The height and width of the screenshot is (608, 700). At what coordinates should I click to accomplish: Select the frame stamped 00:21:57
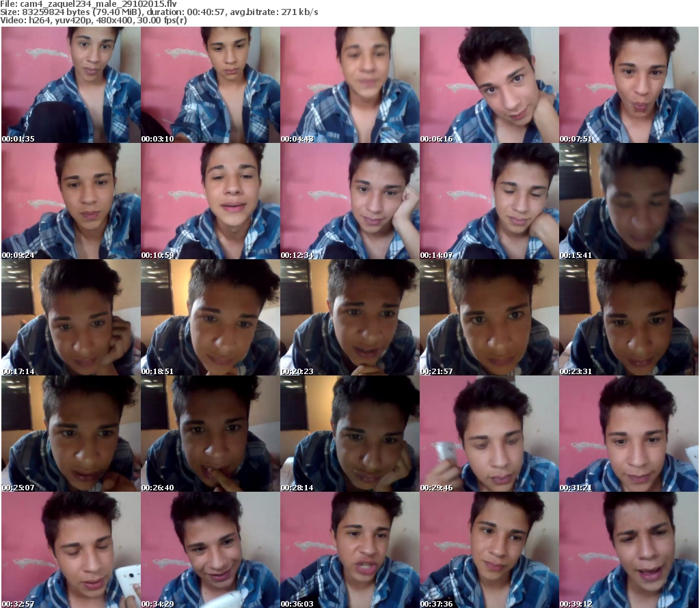[x=489, y=317]
